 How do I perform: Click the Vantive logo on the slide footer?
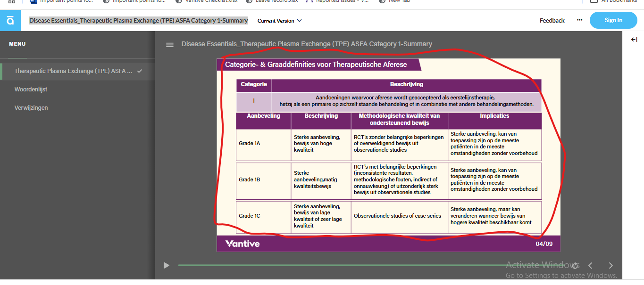point(243,244)
